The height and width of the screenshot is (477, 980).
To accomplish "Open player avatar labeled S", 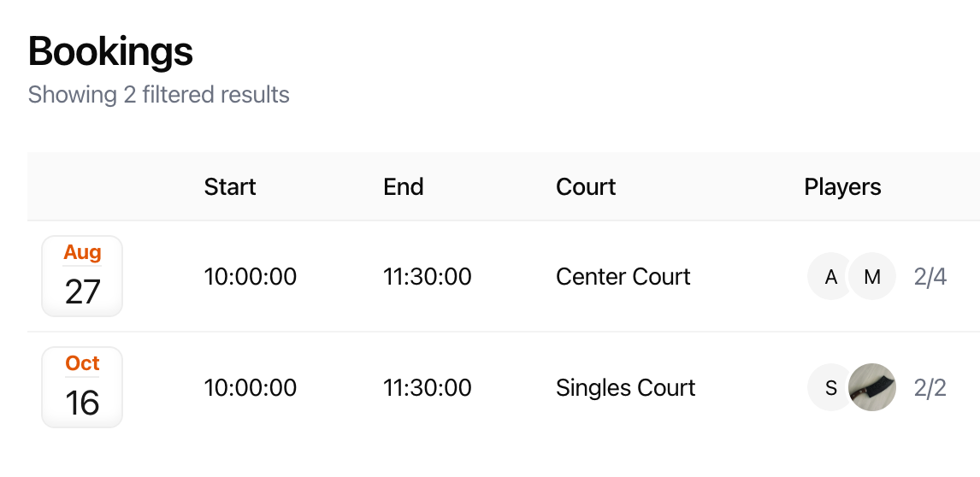I will coord(830,388).
